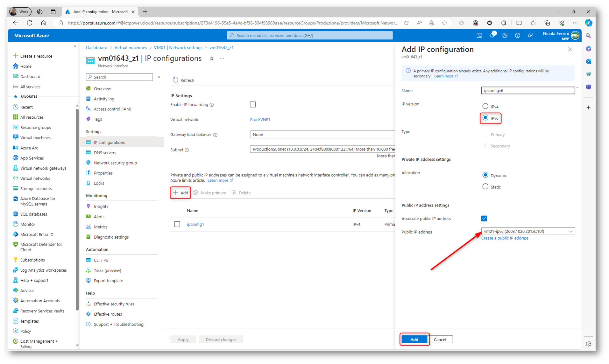Open Virtual machines in left navigation
This screenshot has width=609, height=364.
coord(35,138)
